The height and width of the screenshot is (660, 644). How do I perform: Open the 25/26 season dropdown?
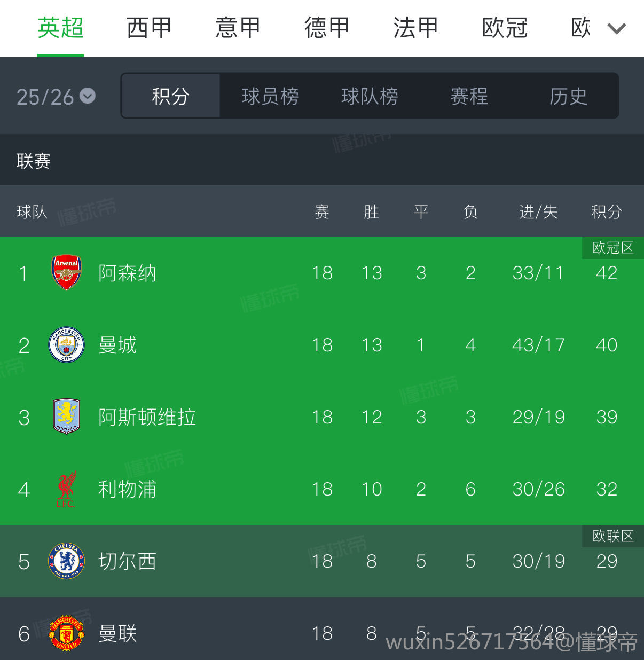[x=56, y=97]
